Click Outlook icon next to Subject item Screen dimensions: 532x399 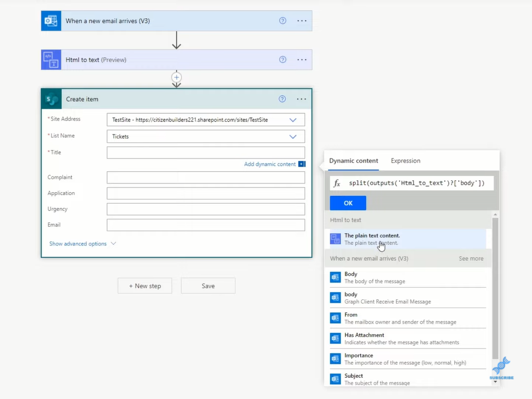(x=335, y=379)
